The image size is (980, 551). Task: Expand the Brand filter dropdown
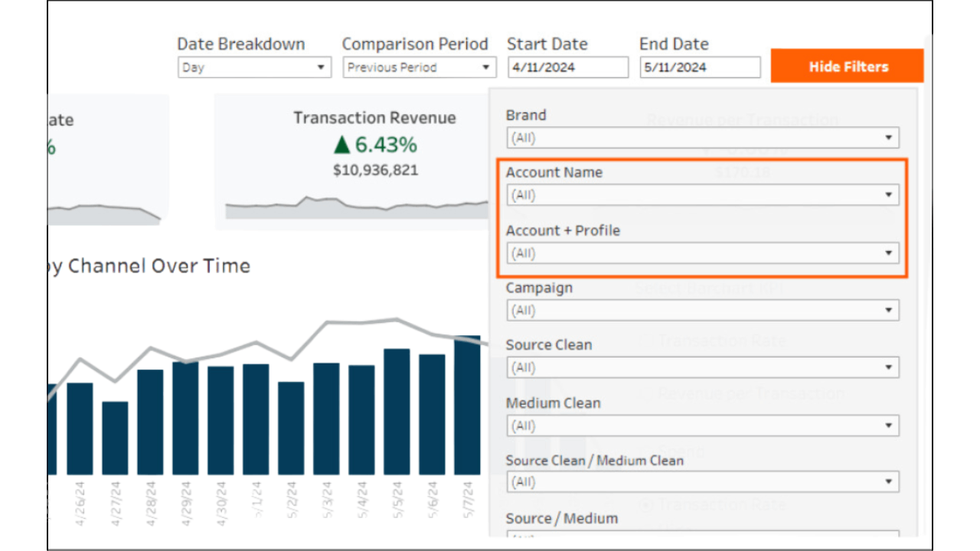click(x=702, y=138)
